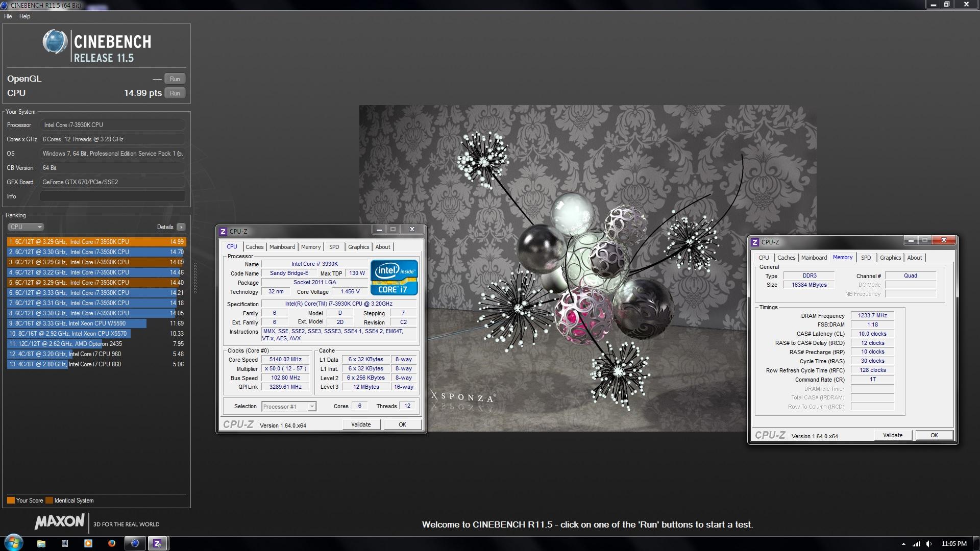This screenshot has height=551, width=980.
Task: Open the CPU ranking type dropdown
Action: click(x=26, y=227)
